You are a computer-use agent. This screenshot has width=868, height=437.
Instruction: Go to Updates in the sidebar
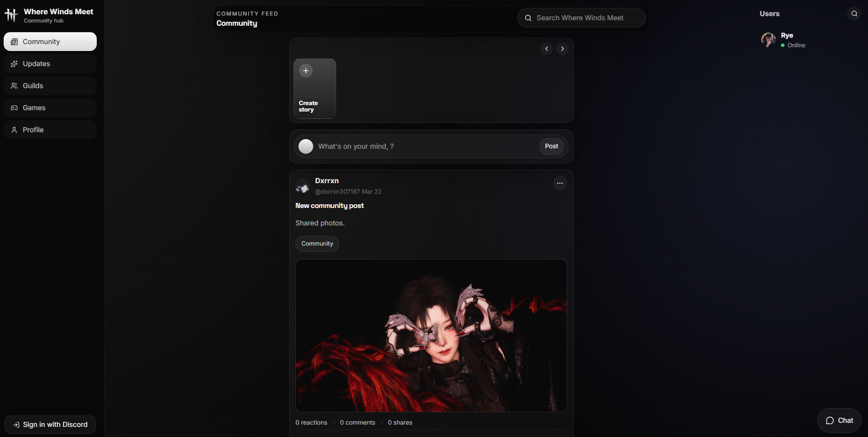coord(50,64)
